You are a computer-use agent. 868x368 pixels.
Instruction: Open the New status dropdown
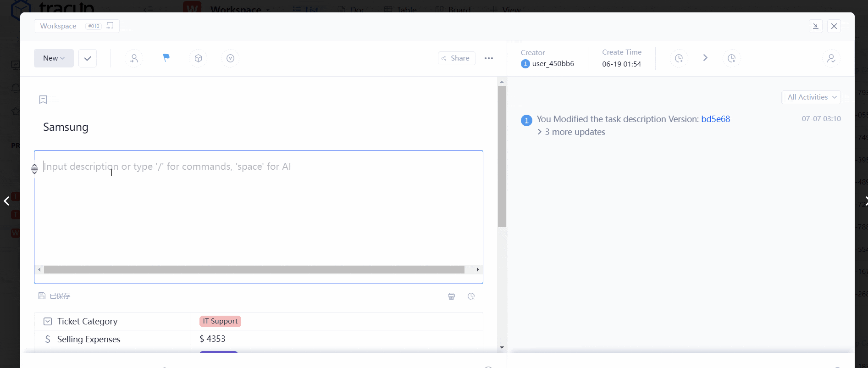click(x=54, y=58)
